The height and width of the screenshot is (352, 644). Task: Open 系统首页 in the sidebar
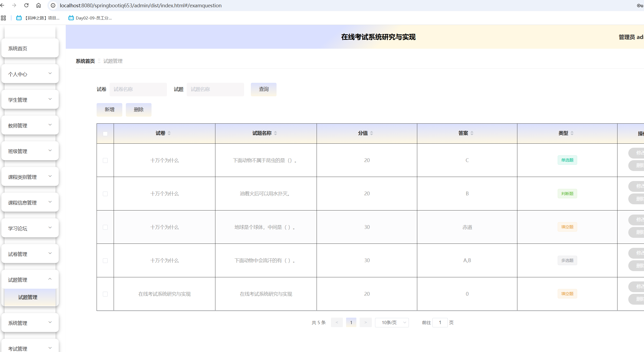pos(30,48)
